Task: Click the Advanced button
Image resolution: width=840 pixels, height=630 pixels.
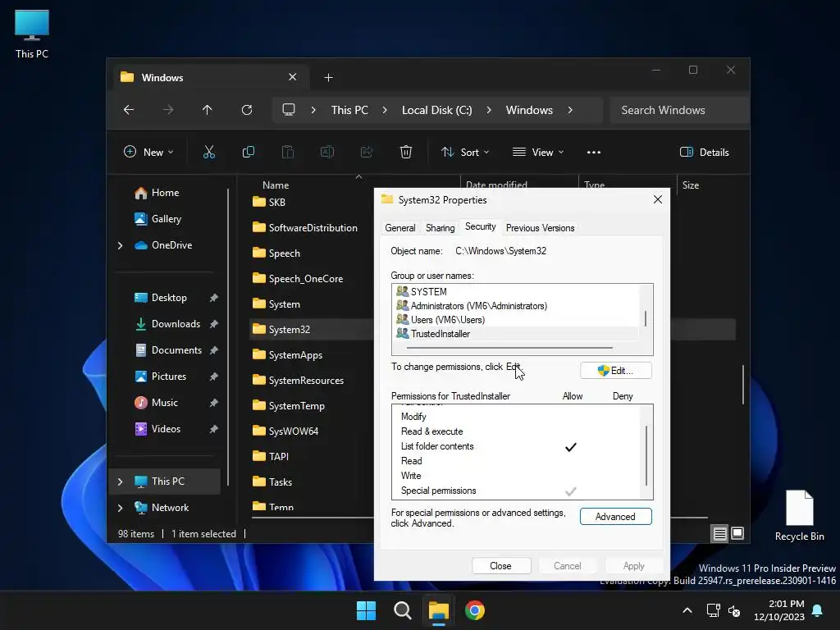Action: coord(616,517)
